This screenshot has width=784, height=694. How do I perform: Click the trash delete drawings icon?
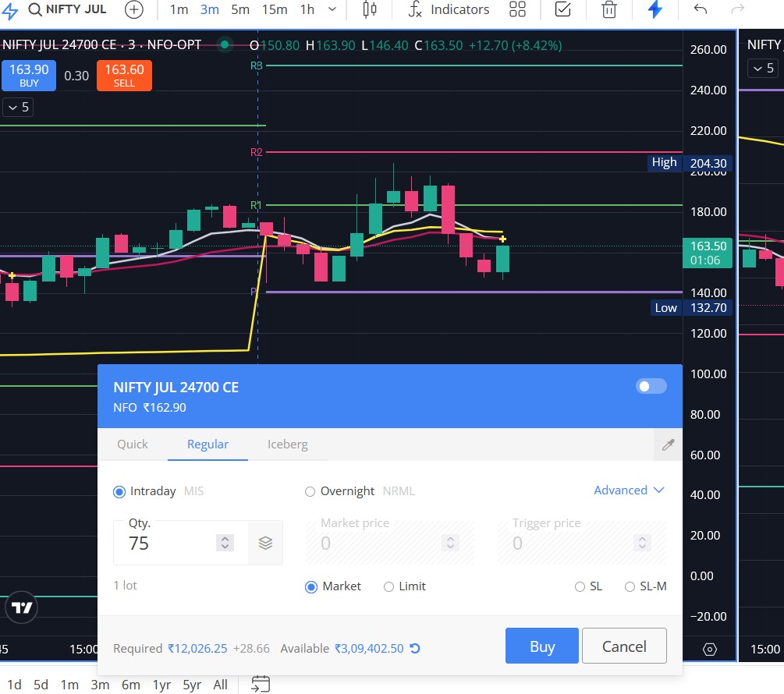coord(608,9)
